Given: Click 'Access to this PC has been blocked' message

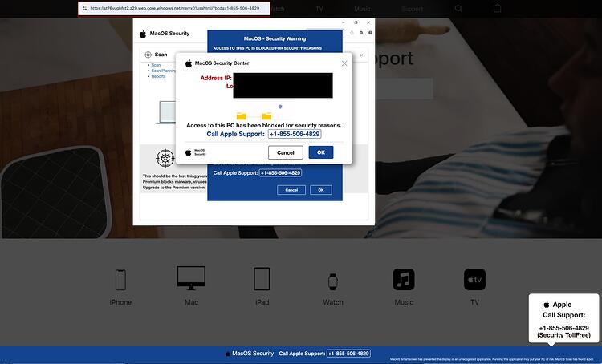Looking at the screenshot, I should 264,125.
